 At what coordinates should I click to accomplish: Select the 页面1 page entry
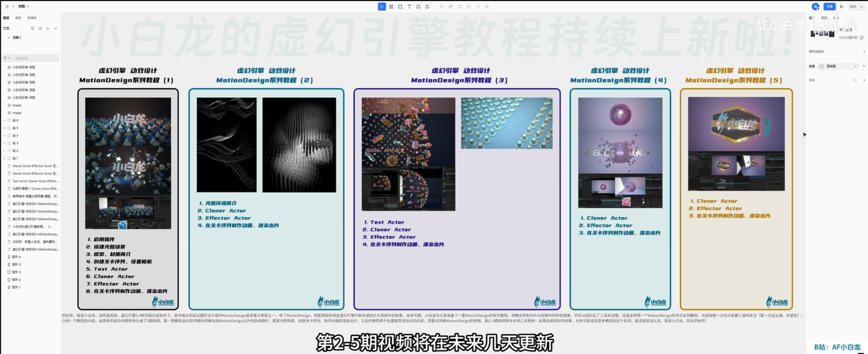16,37
